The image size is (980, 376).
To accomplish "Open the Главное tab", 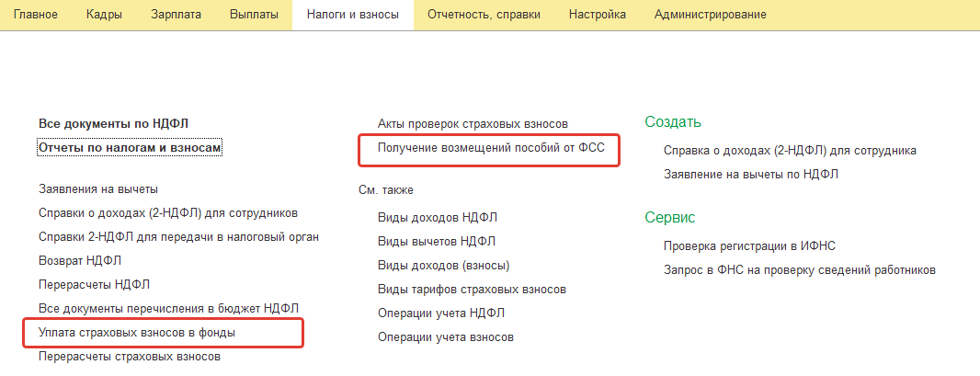I will click(x=36, y=15).
